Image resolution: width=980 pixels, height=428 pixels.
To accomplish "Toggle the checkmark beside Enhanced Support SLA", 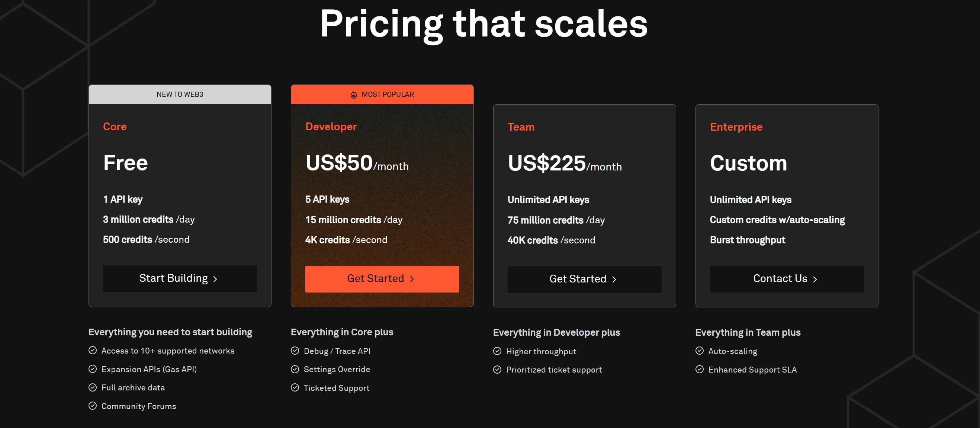I will tap(700, 369).
